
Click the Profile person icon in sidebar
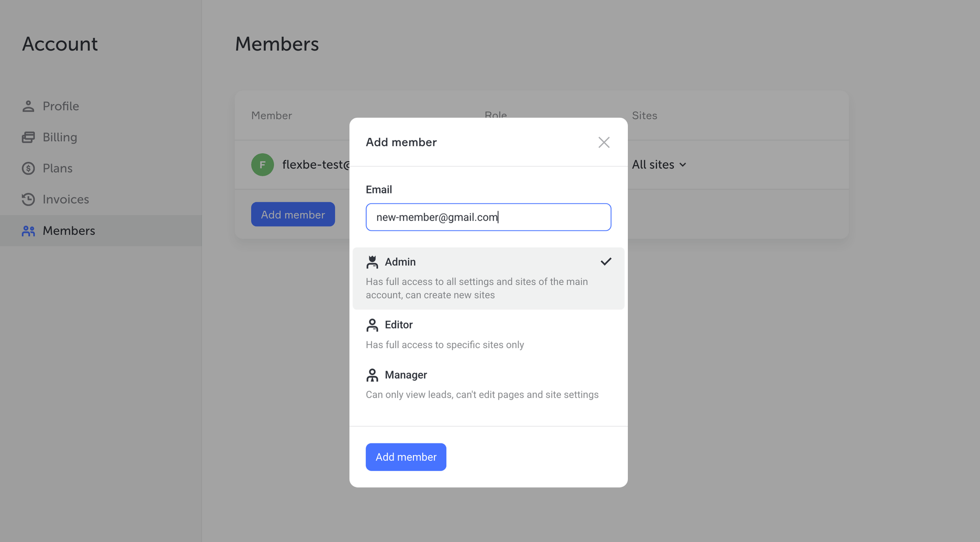[29, 106]
